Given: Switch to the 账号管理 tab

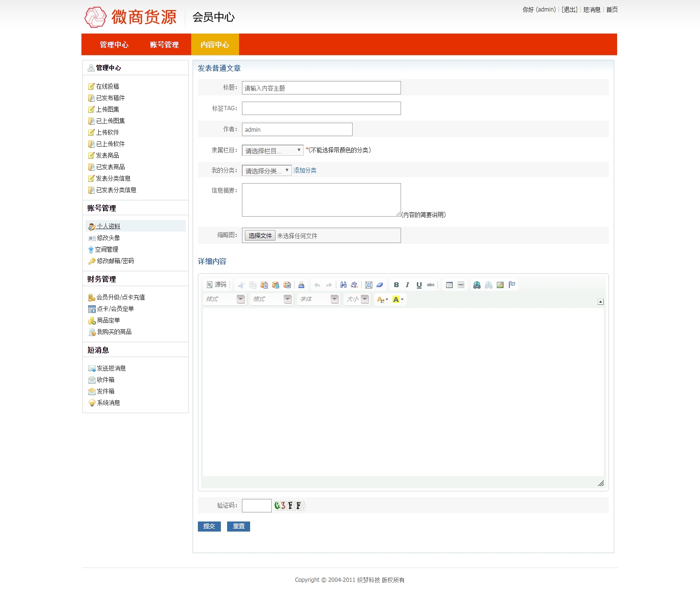Looking at the screenshot, I should point(164,45).
